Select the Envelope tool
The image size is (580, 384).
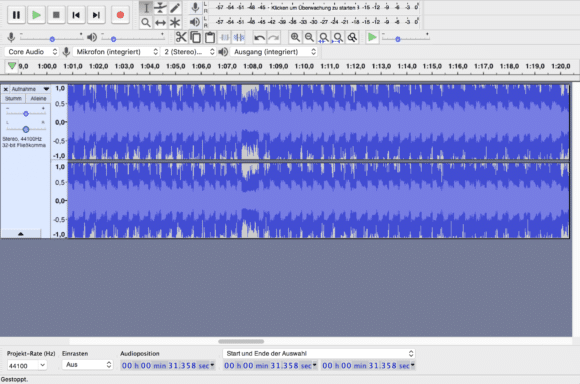[x=160, y=8]
